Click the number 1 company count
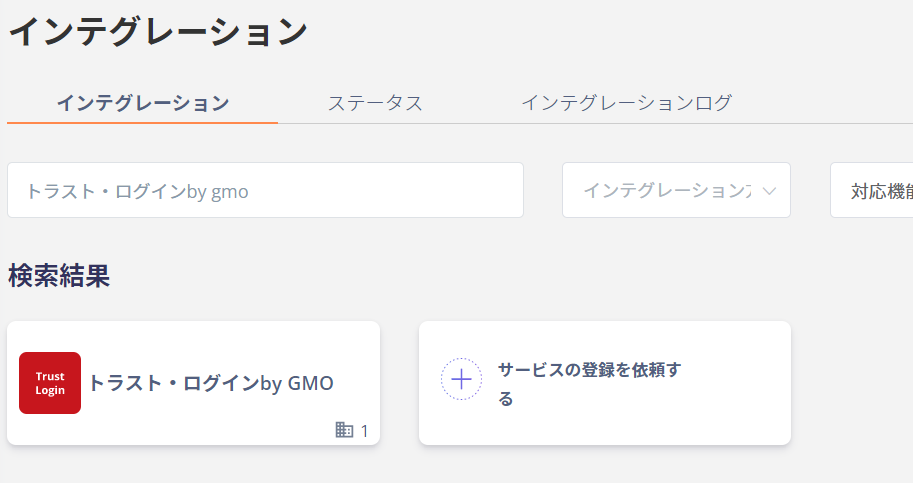This screenshot has height=483, width=913. pos(364,431)
